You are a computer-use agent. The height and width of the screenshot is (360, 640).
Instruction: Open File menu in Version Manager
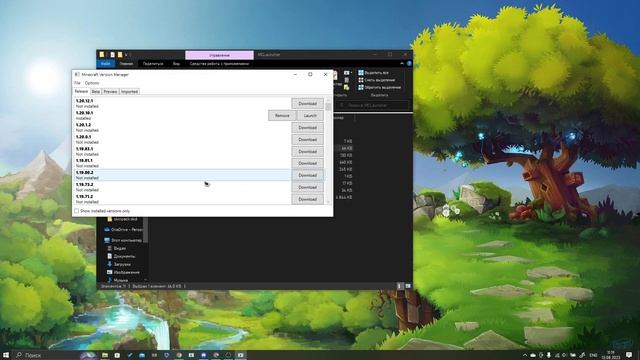click(77, 83)
